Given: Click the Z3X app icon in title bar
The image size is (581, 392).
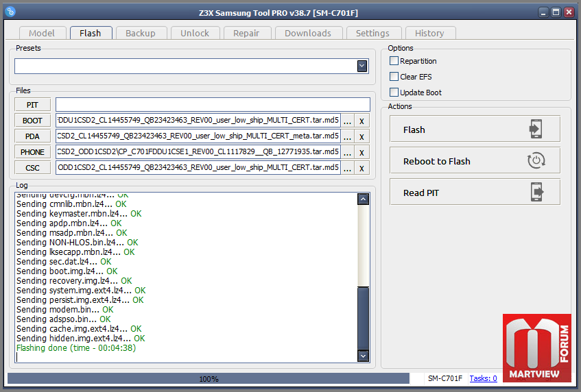Looking at the screenshot, I should click(10, 12).
